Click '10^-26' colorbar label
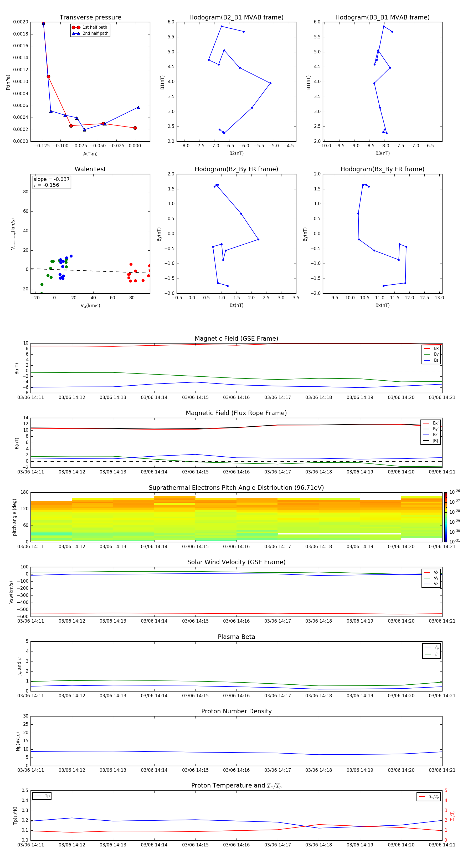 click(x=455, y=492)
